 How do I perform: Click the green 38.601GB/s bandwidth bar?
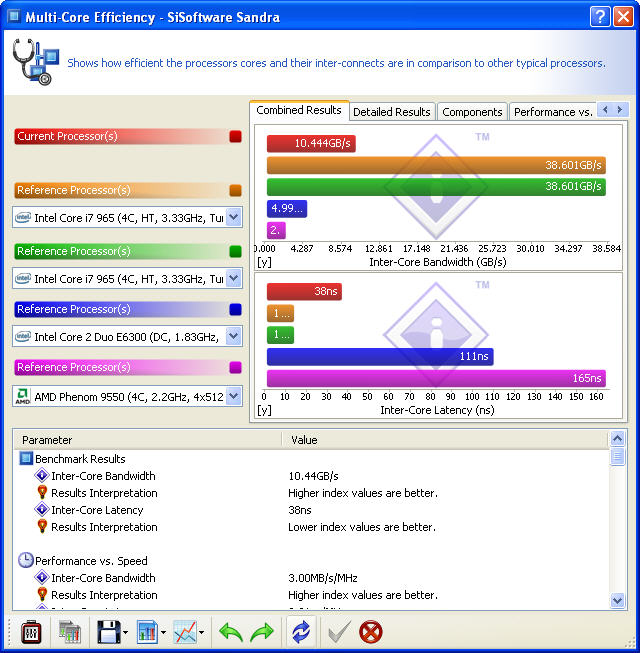pos(436,187)
